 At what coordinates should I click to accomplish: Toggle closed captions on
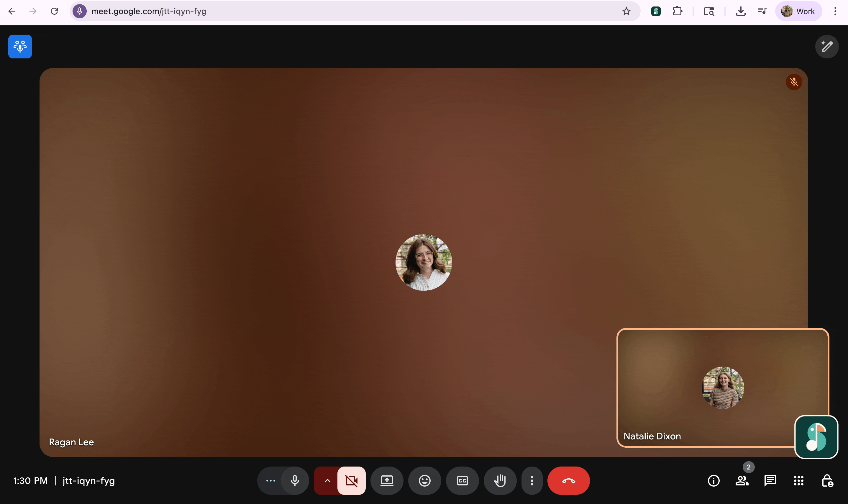[x=462, y=481]
